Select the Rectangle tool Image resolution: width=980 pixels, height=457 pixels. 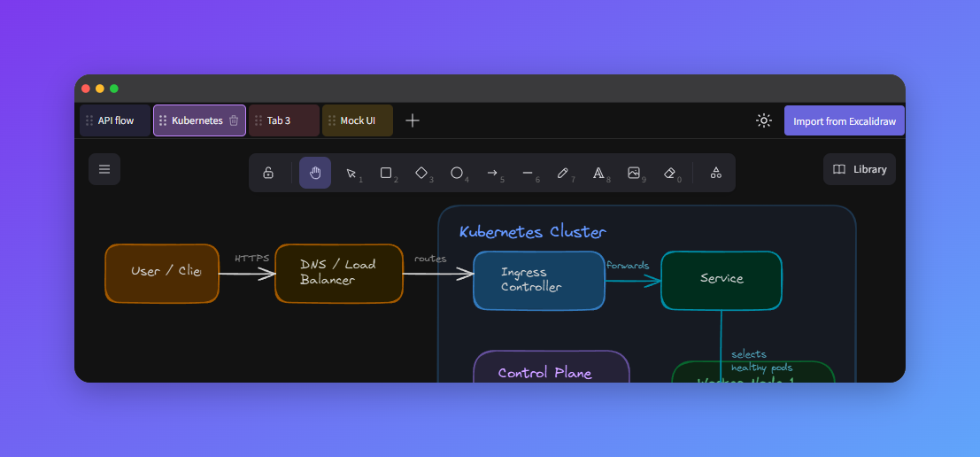[386, 174]
